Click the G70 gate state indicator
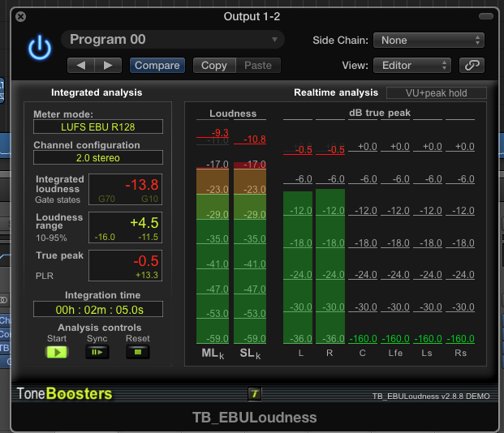The height and width of the screenshot is (433, 504). tap(106, 199)
